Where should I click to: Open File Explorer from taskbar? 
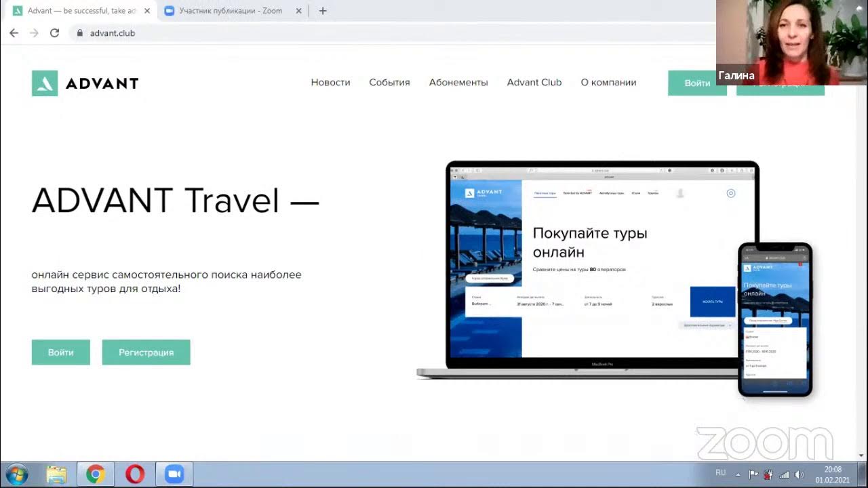coord(56,474)
